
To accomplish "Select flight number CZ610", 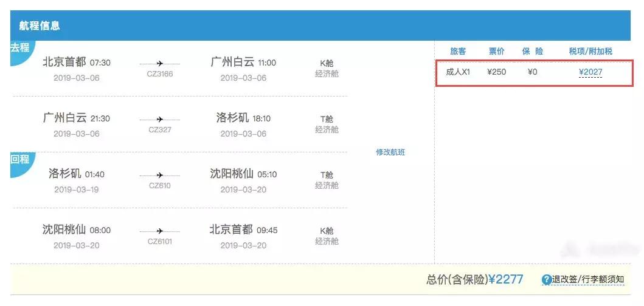I will [160, 186].
